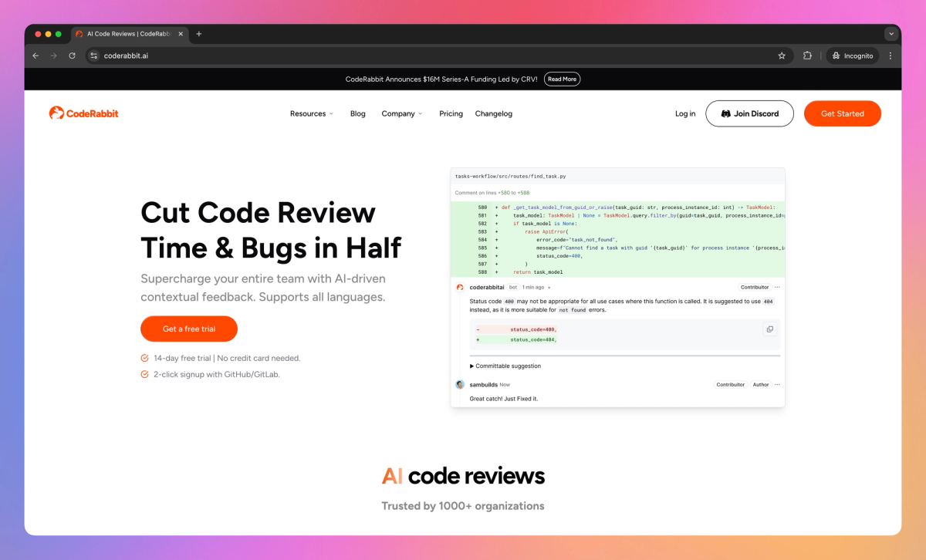Image resolution: width=926 pixels, height=560 pixels.
Task: Open site information icon in address bar
Action: click(94, 56)
